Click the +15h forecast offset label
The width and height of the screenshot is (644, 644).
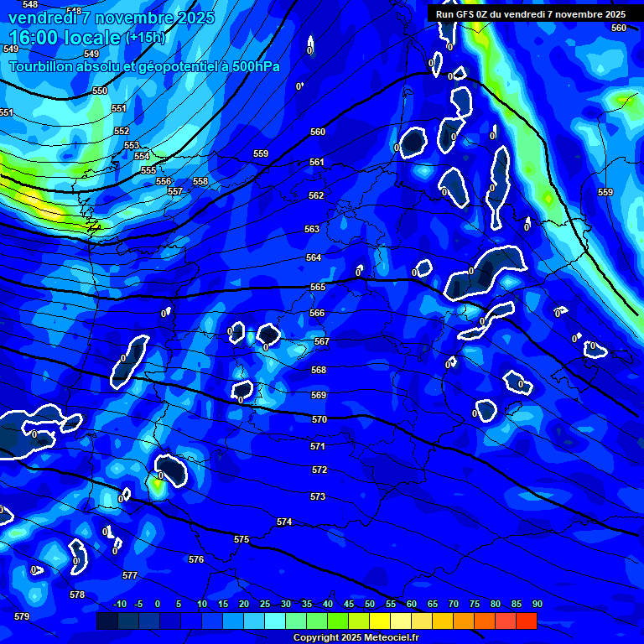tap(145, 38)
